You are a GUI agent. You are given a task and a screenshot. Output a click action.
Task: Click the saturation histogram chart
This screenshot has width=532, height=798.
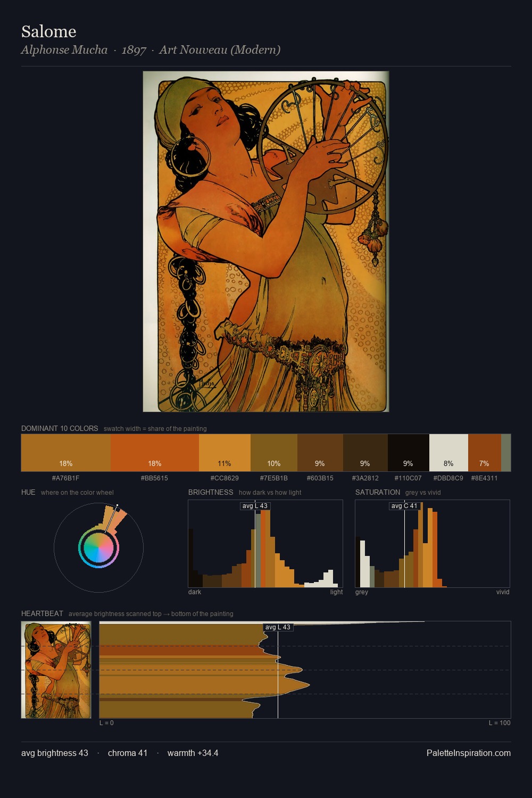click(x=433, y=544)
